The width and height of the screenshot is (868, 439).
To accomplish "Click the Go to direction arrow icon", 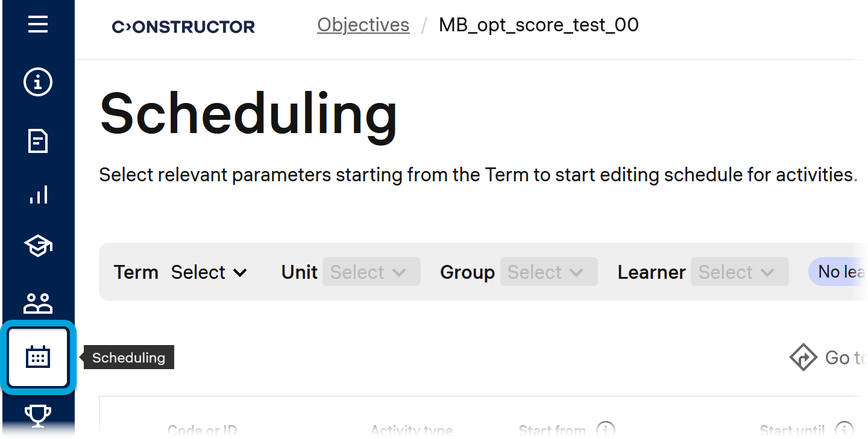I will point(803,358).
